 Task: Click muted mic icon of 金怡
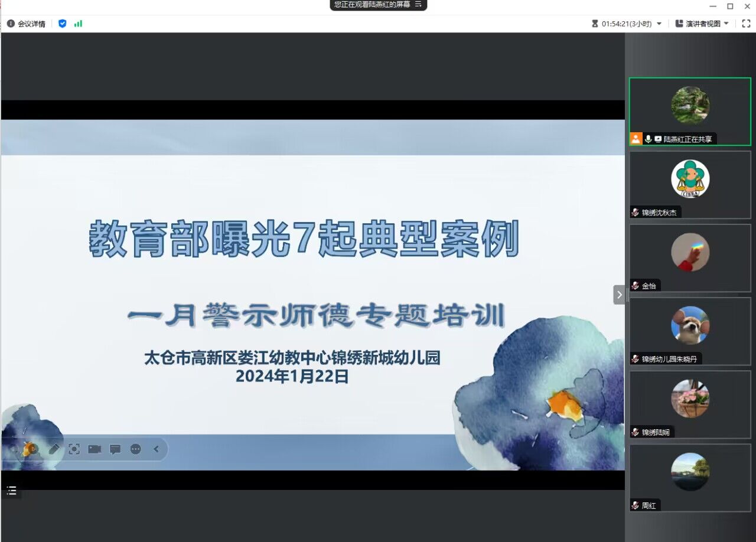636,286
